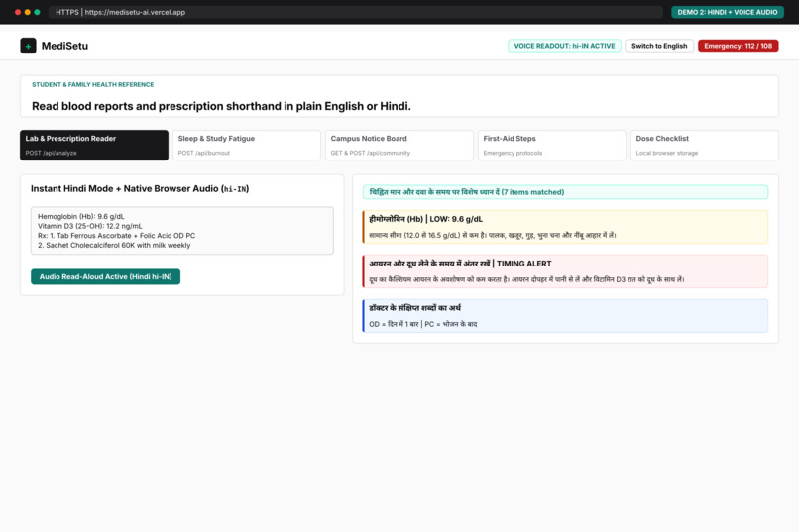Open the Lab & Prescription Reader tab
This screenshot has width=799, height=532.
[x=94, y=145]
